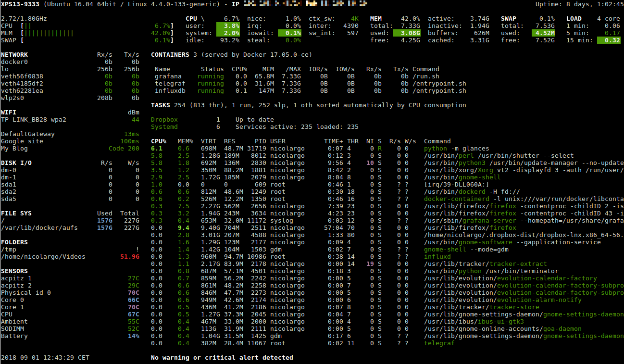Sort by the CPU% column header
The height and width of the screenshot is (364, 624).
159,141
